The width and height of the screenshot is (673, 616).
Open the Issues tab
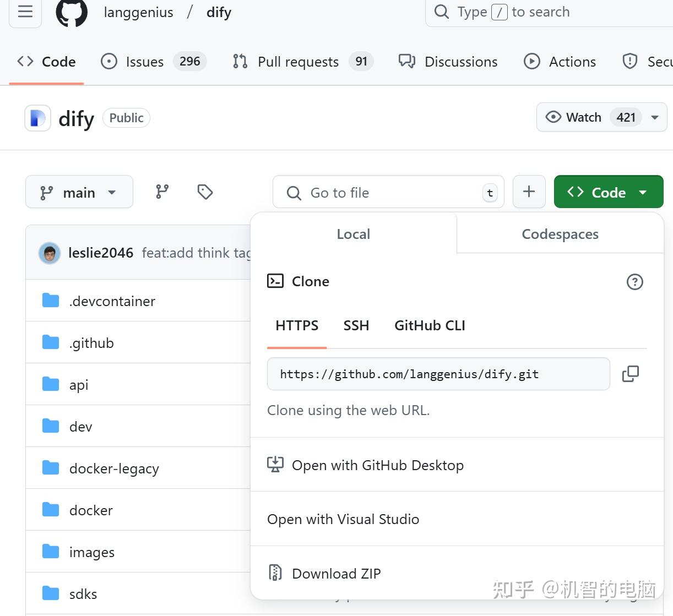(x=154, y=62)
